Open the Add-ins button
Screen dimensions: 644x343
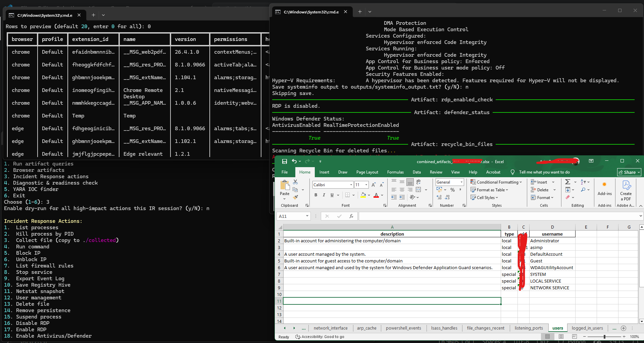605,189
